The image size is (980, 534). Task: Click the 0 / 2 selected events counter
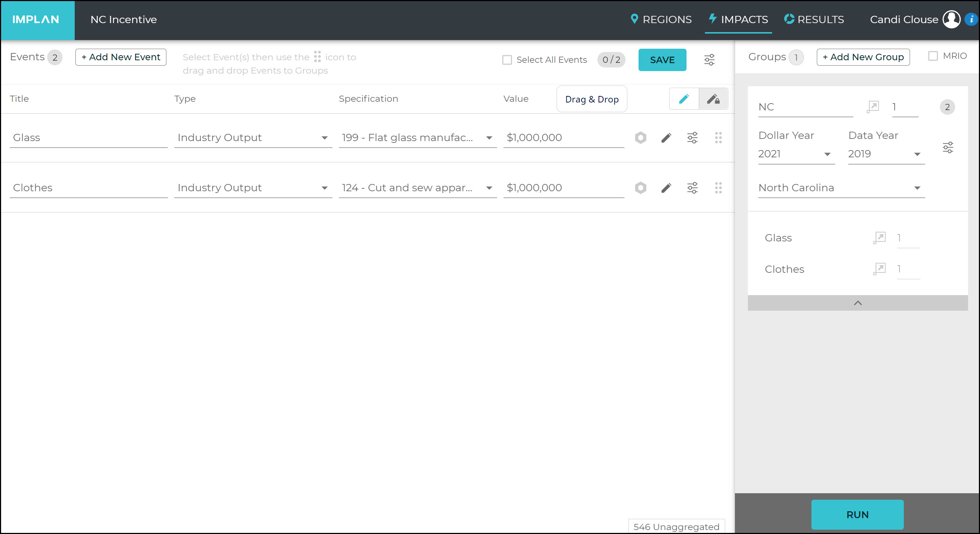tap(611, 60)
